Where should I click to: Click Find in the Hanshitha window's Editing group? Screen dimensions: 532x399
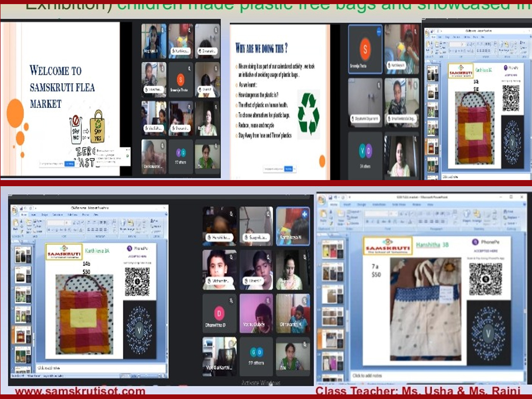pos(509,211)
